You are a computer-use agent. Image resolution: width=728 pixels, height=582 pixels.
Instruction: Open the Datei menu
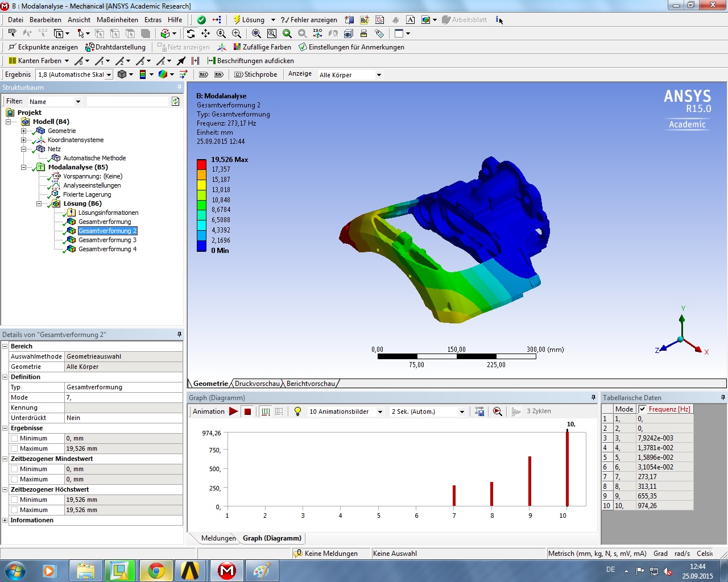click(15, 20)
